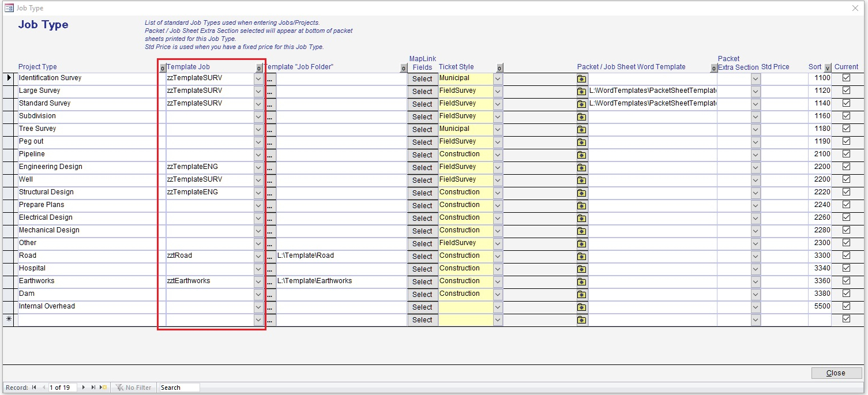Image resolution: width=868 pixels, height=395 pixels.
Task: Click the Sort column 'v' sort button
Action: point(828,68)
